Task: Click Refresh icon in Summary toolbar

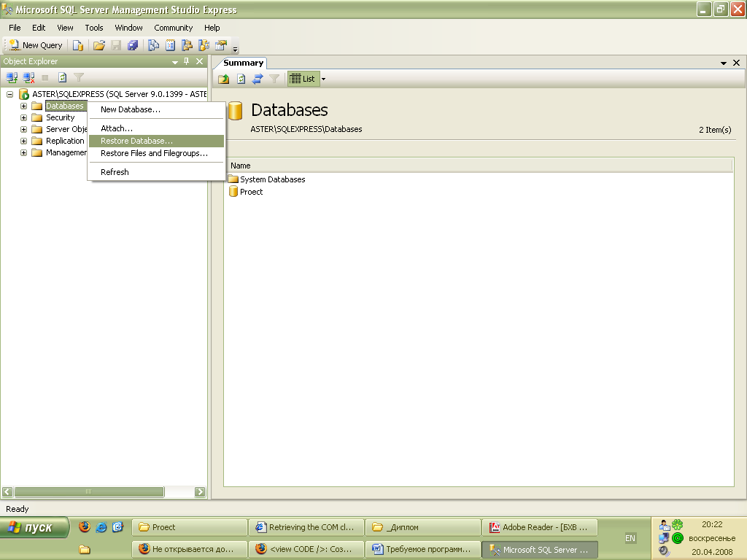Action: [x=241, y=79]
